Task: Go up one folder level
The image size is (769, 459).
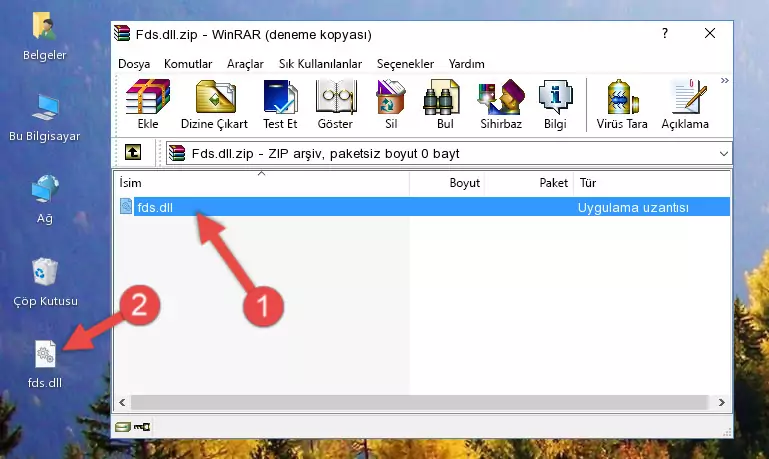Action: coord(133,153)
